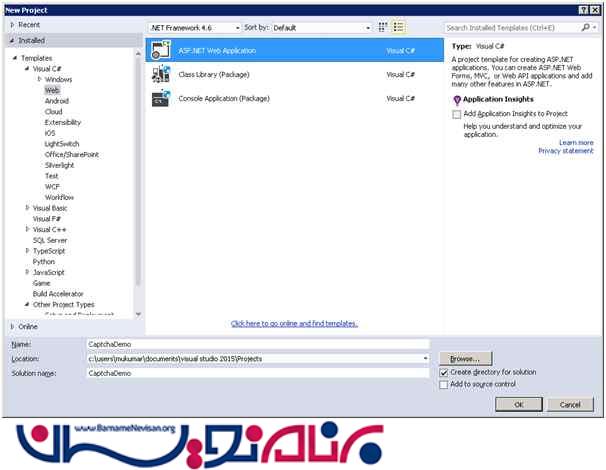Screen dimensions: 606x470
Task: Click the Search Installed Templates box
Action: [512, 27]
